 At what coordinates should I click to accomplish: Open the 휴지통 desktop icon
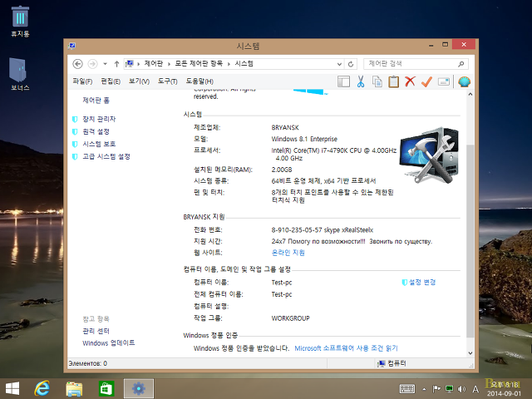click(20, 21)
